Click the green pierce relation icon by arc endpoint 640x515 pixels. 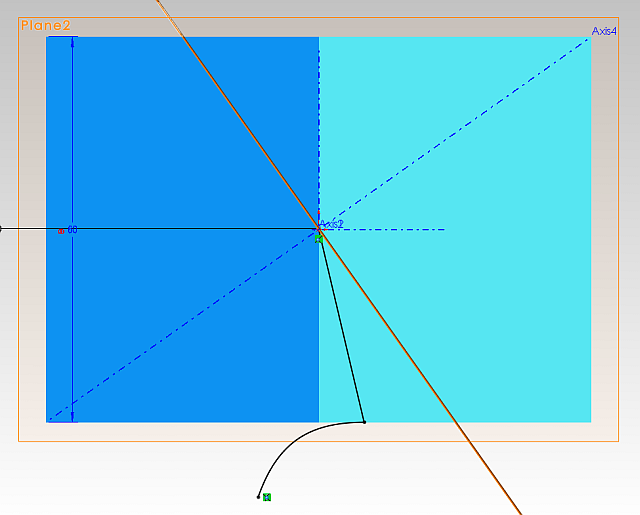267,497
